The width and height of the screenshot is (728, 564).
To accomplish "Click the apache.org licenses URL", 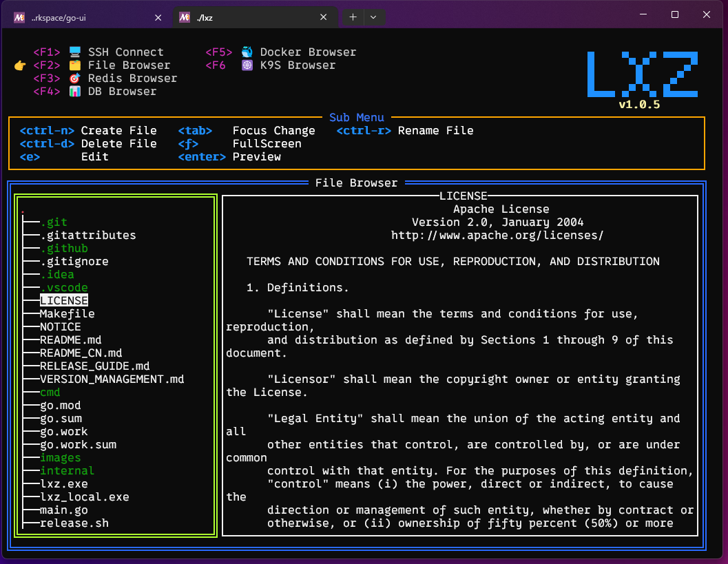I will pos(497,235).
